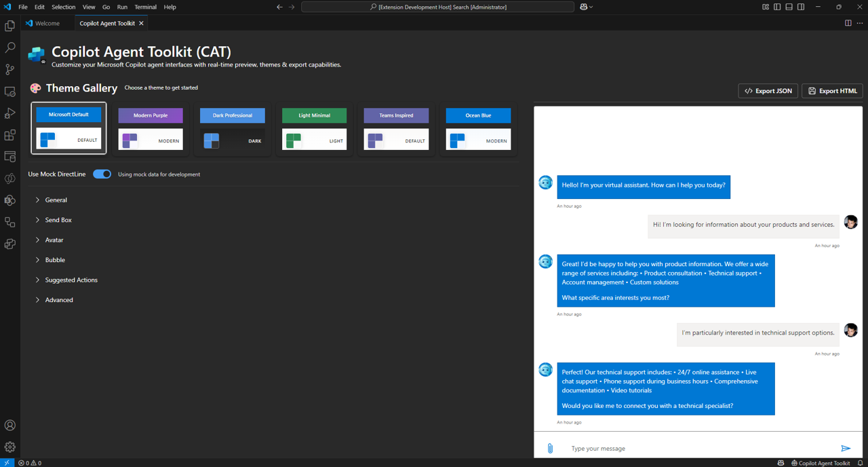This screenshot has height=467, width=868.
Task: Open the SharePoint-style icon in activity bar
Action: 9,200
